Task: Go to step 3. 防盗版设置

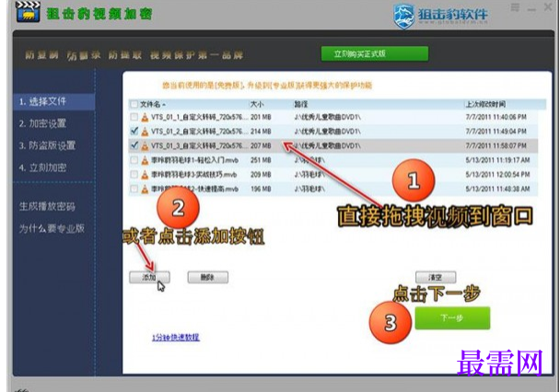Action: 47,145
